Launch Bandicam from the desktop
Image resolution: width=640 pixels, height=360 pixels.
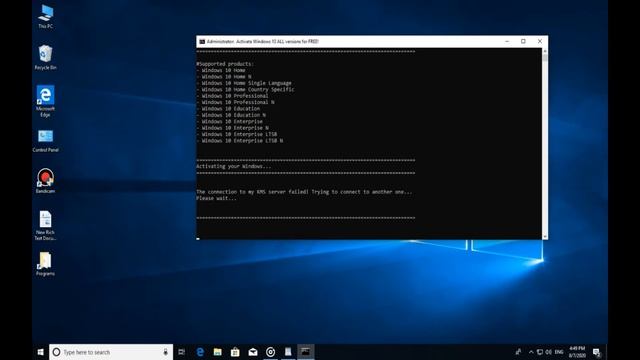pos(45,181)
